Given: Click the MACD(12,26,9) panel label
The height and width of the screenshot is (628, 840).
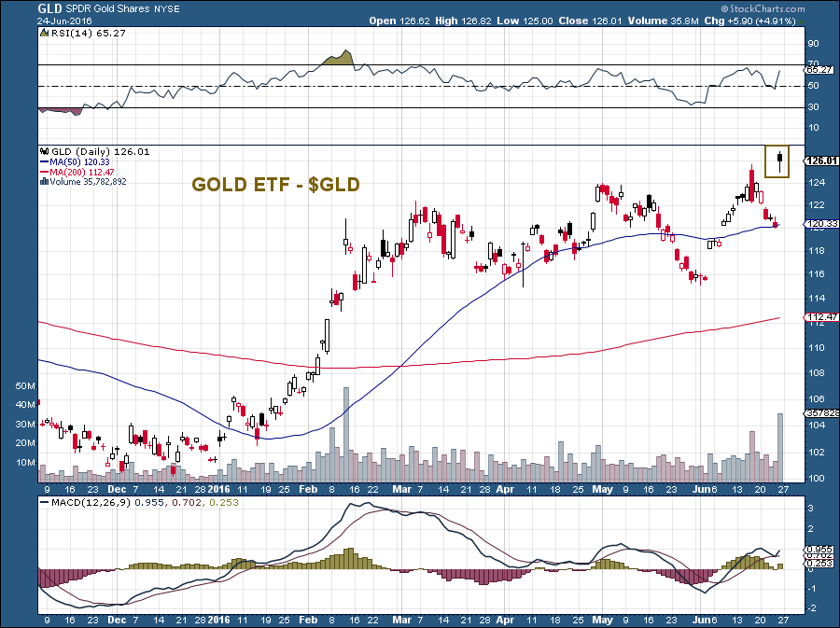Looking at the screenshot, I should [91, 503].
